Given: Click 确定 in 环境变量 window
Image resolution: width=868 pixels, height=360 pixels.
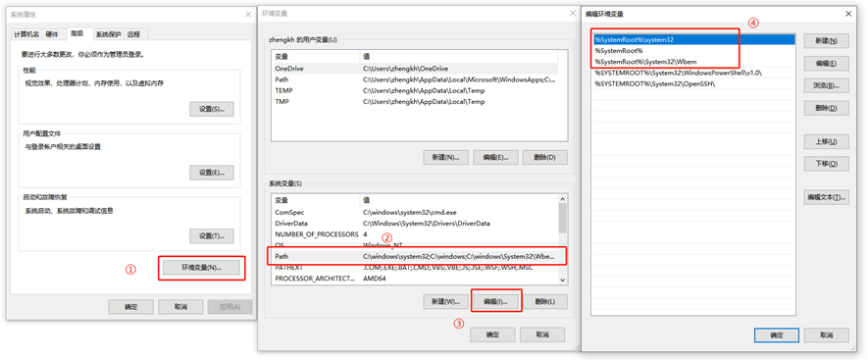Looking at the screenshot, I should (492, 334).
